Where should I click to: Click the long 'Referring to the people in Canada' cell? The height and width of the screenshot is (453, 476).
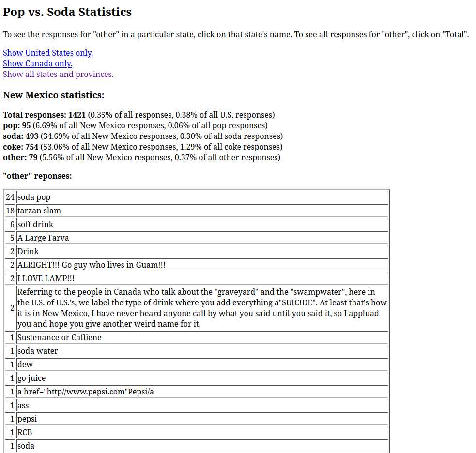[x=202, y=308]
